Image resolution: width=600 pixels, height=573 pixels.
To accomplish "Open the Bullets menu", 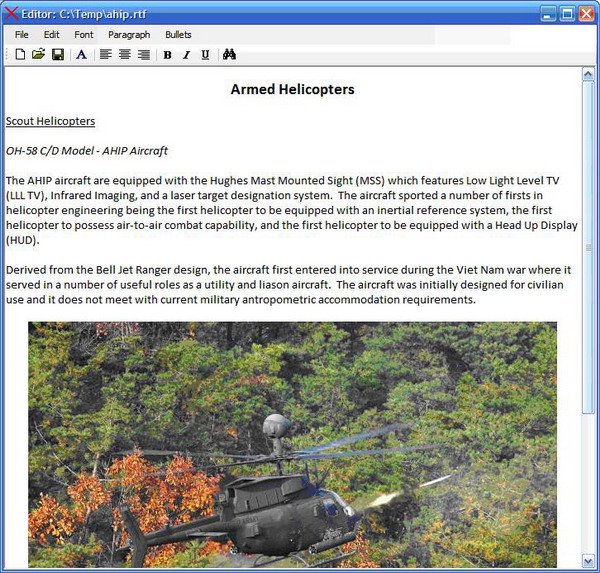I will 178,35.
